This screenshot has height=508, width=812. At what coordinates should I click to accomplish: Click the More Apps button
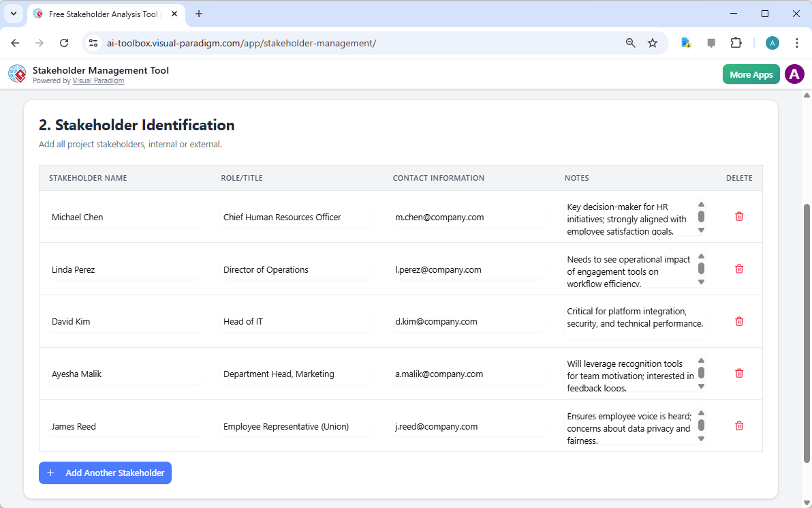click(751, 74)
